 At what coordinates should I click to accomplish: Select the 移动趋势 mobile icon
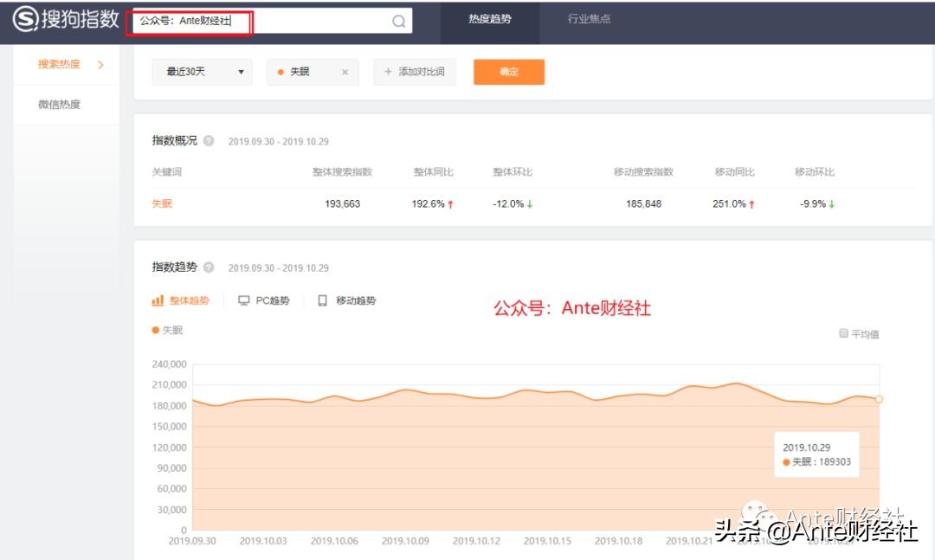322,300
